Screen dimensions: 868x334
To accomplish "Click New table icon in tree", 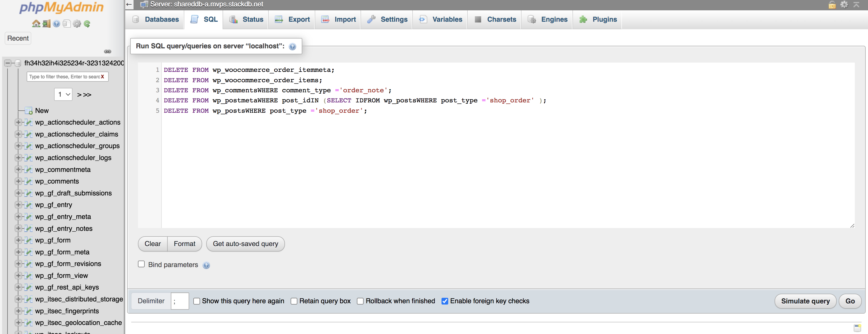I will [x=29, y=111].
